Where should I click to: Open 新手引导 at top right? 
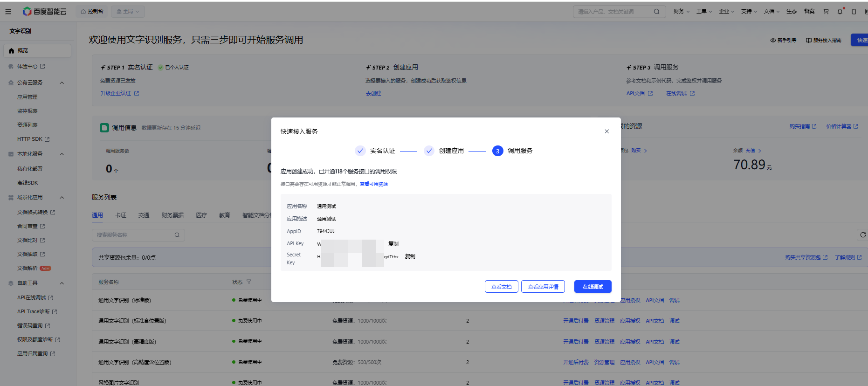coord(783,41)
